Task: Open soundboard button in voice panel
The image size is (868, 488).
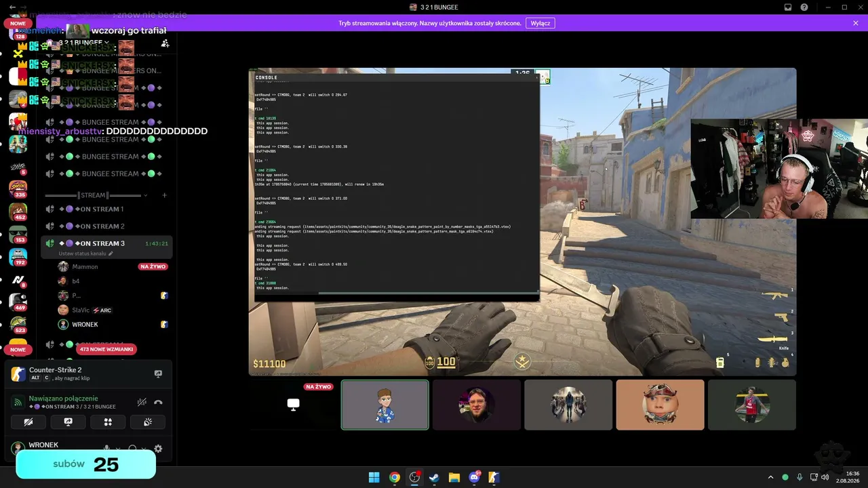Action: [148, 422]
